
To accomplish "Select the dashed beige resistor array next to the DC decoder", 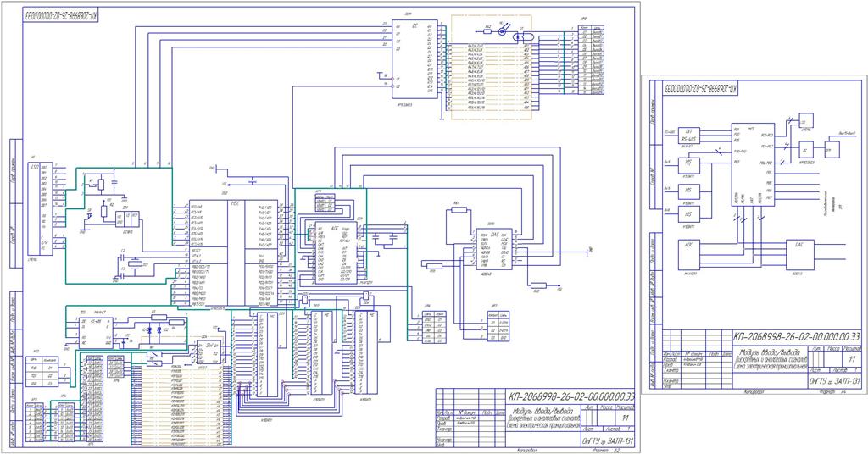I will pos(491,67).
